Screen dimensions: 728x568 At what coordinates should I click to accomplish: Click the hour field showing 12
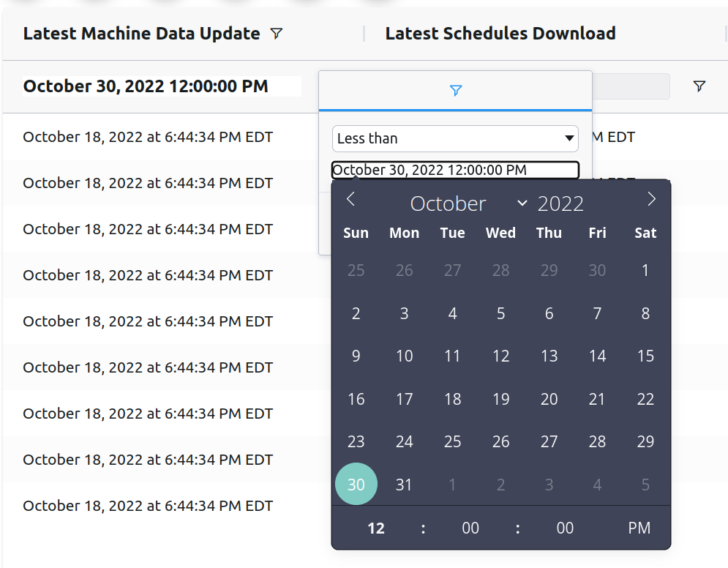pos(376,528)
